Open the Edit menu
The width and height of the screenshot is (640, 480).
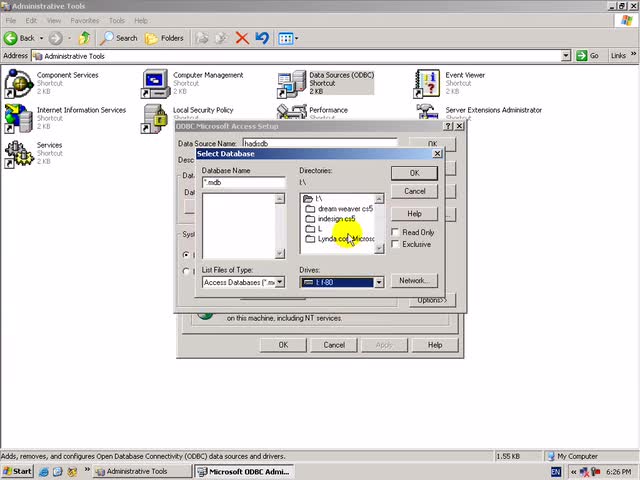pos(31,20)
